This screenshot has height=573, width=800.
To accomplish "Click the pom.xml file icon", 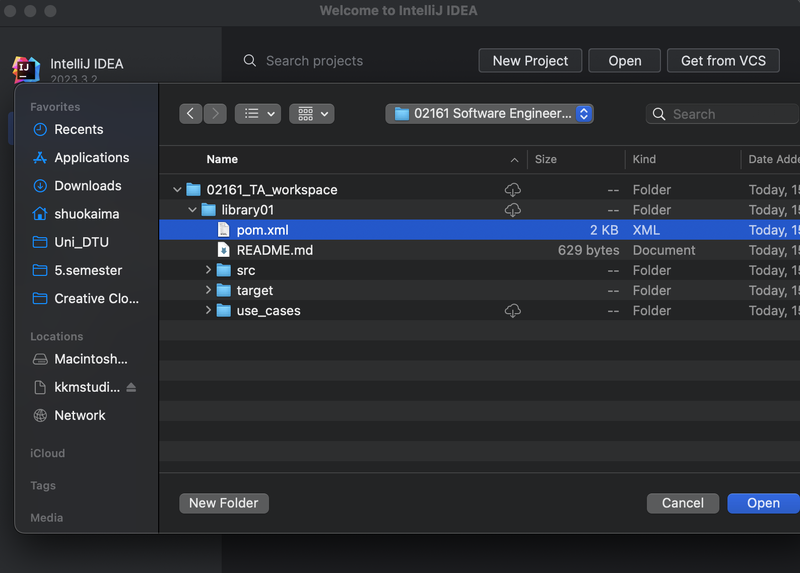I will [223, 230].
